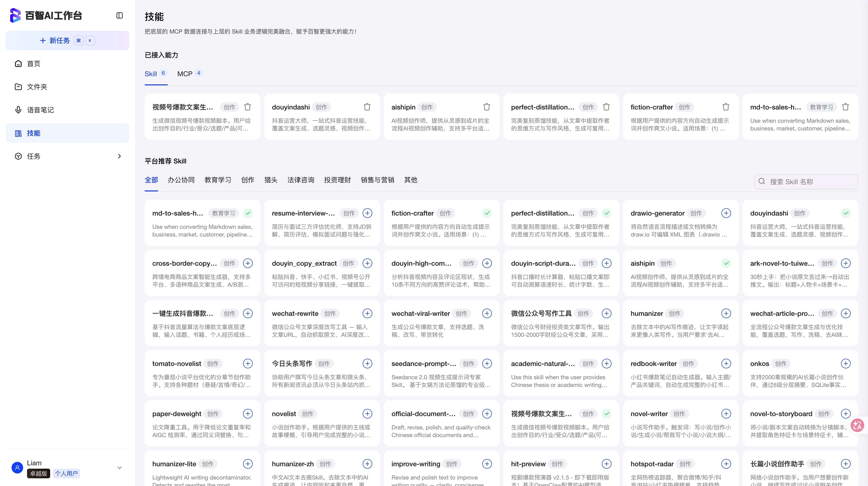
Task: Add the novelist skill
Action: pos(367,414)
